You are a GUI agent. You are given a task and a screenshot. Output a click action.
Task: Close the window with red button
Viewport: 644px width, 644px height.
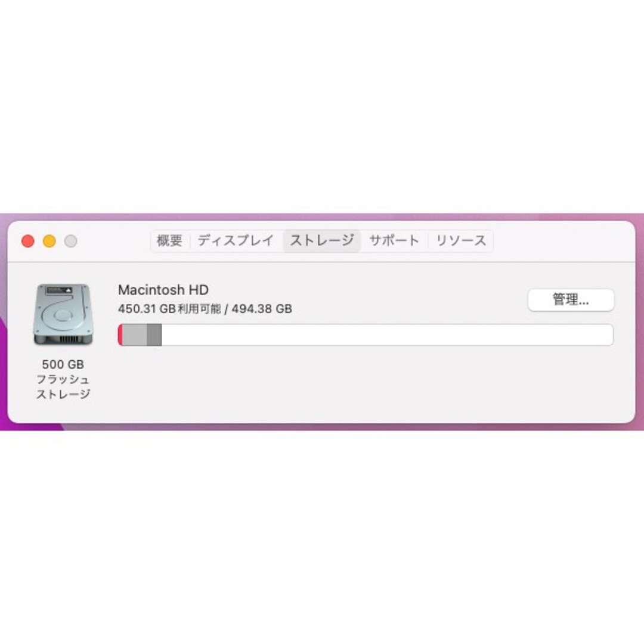point(28,241)
